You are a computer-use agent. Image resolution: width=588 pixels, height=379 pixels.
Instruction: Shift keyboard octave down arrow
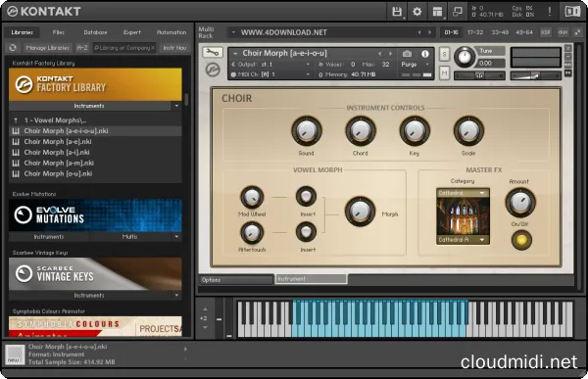coord(205,327)
